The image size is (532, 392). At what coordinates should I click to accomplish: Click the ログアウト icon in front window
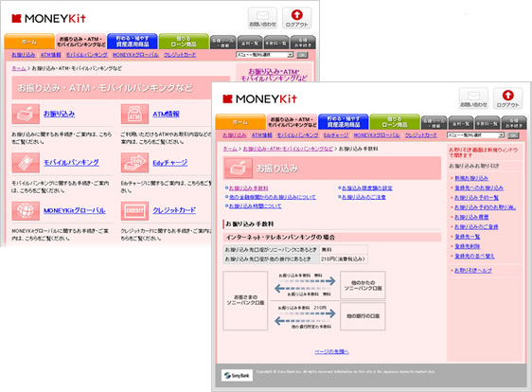(x=507, y=98)
